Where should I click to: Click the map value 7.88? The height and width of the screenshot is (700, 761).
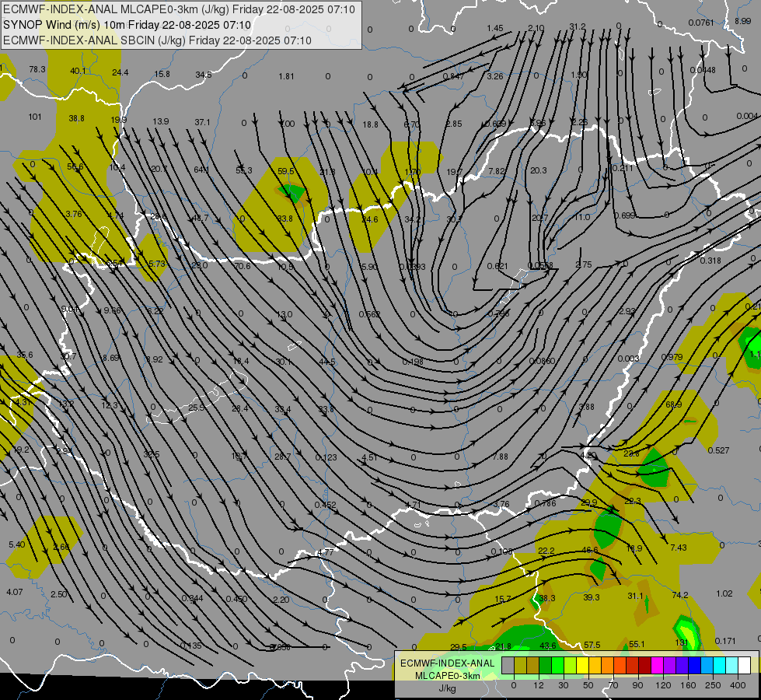(500, 456)
